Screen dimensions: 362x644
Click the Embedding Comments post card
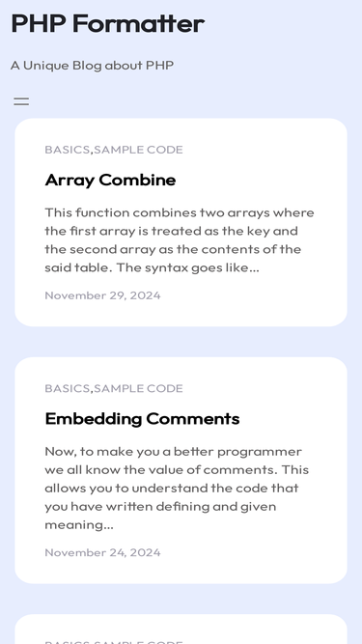[x=181, y=470]
